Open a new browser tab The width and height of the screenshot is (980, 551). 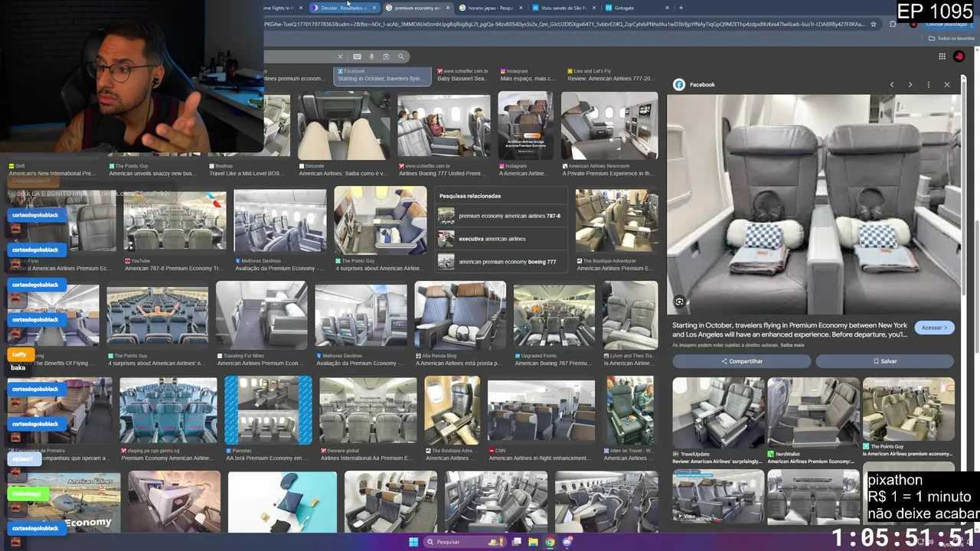(x=681, y=8)
